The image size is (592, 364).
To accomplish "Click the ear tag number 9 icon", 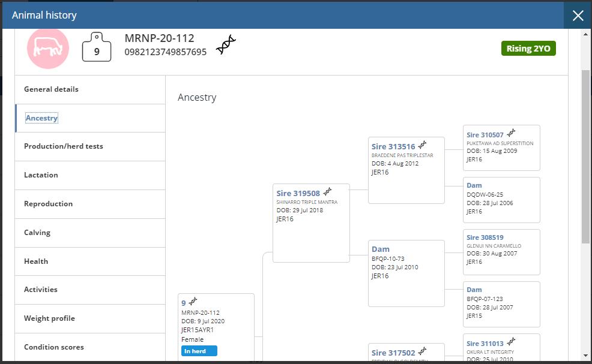I will point(96,47).
